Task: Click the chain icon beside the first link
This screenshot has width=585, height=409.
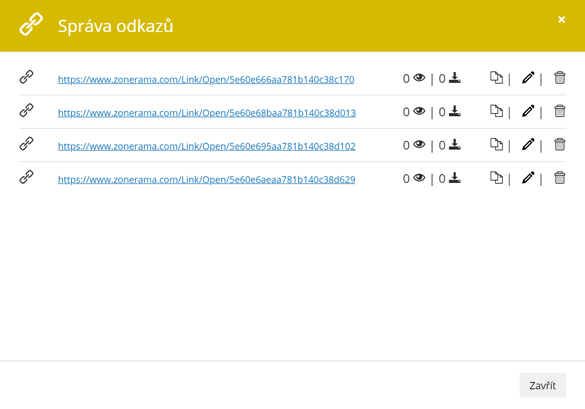Action: tap(26, 77)
